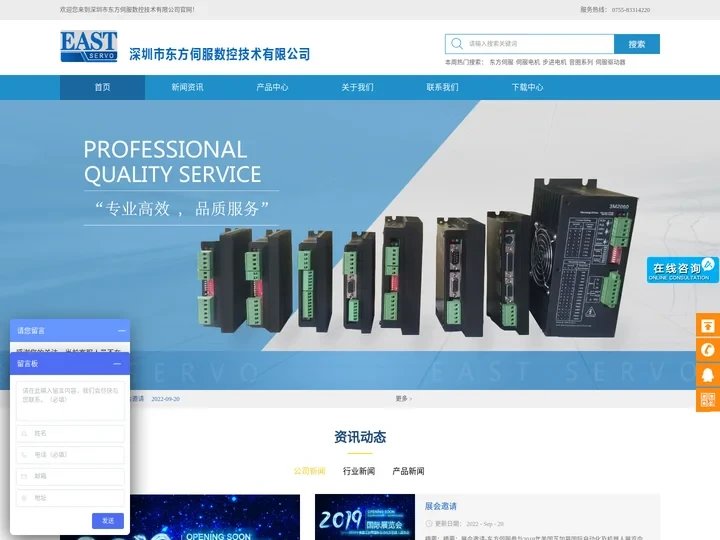Image resolution: width=720 pixels, height=540 pixels.
Task: Click the 电话 phone input field
Action: tap(70, 455)
